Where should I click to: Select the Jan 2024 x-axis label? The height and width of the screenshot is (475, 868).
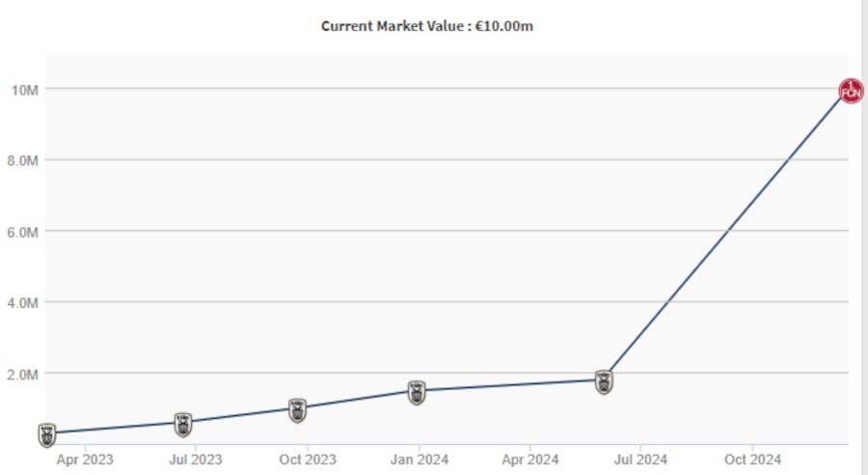tap(419, 460)
